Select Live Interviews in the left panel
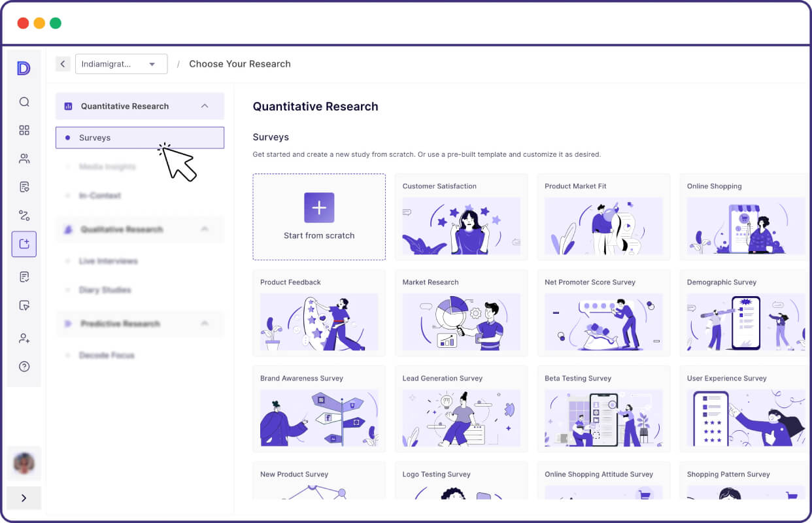 click(109, 261)
